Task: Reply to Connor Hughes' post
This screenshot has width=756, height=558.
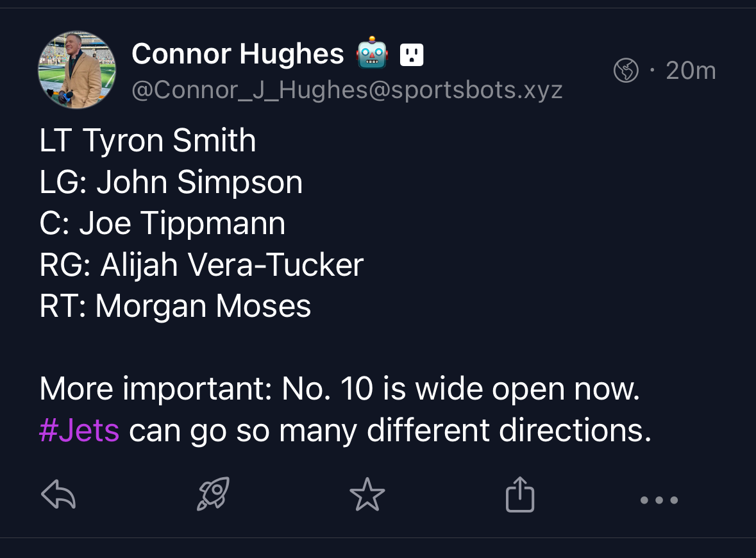Action: [58, 495]
